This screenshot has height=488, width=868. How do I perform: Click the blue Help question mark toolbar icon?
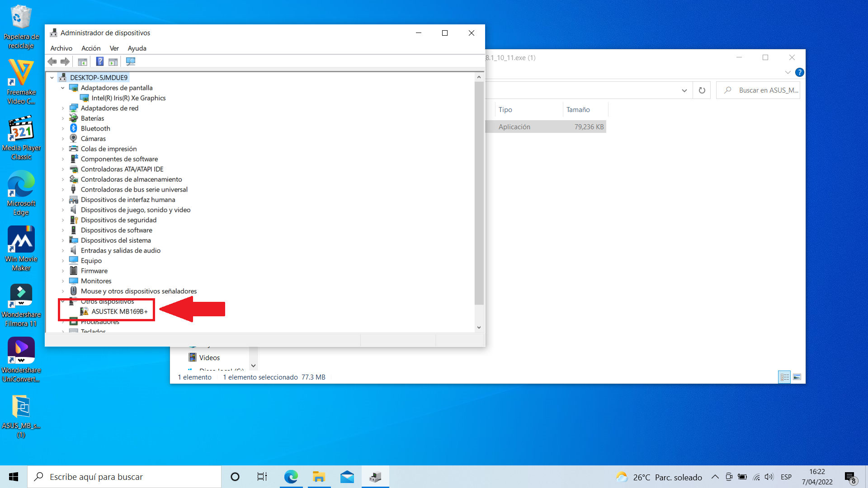tap(100, 61)
